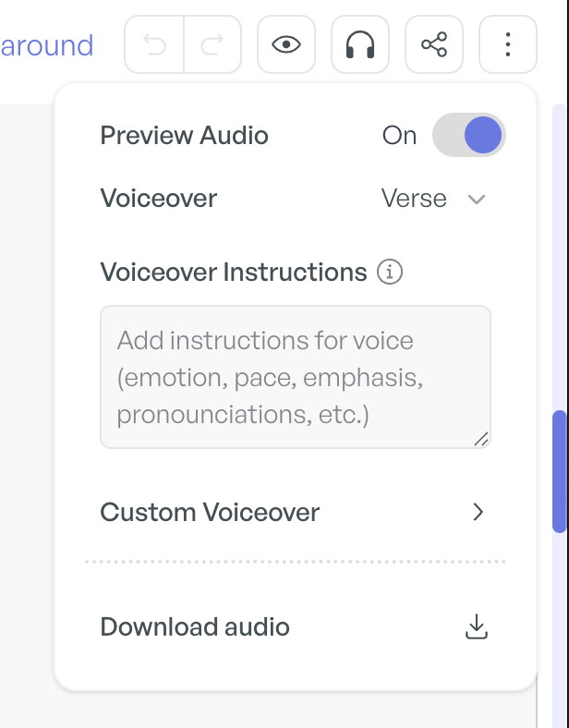Screen dimensions: 569x728
Task: Click the blue vertical scrollbar thumb
Action: [560, 471]
